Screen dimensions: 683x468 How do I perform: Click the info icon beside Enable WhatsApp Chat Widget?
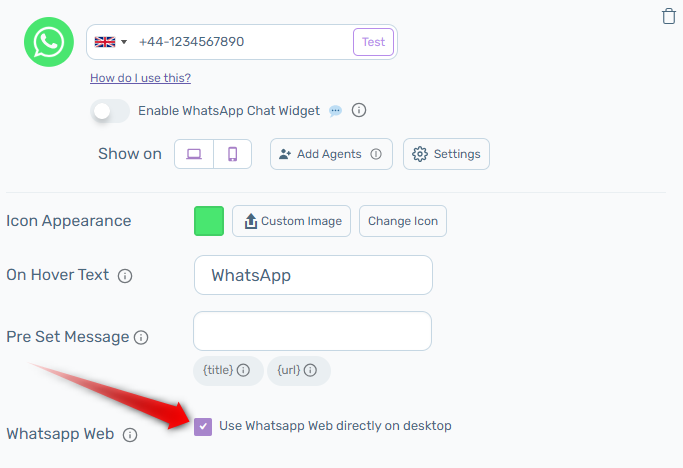(x=359, y=111)
